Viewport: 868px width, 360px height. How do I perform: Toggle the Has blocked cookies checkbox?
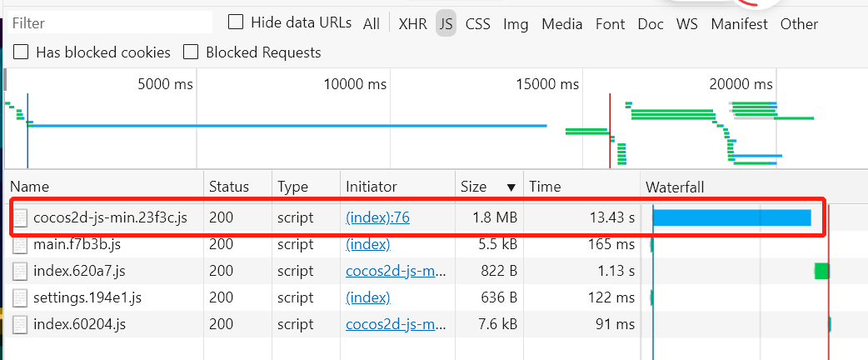click(x=21, y=52)
